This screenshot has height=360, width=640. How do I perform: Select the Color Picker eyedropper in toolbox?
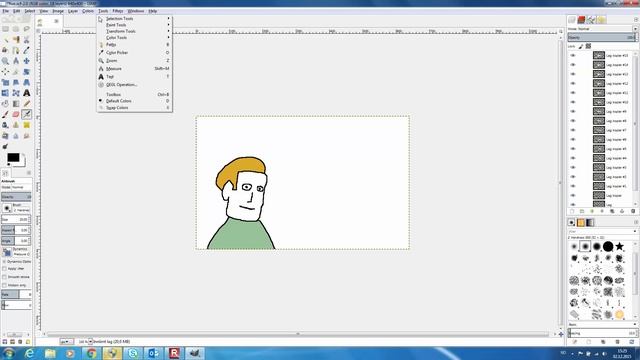(x=27, y=50)
